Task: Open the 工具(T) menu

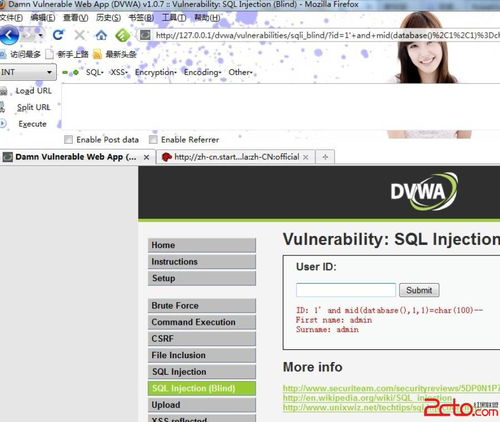Action: pos(174,18)
